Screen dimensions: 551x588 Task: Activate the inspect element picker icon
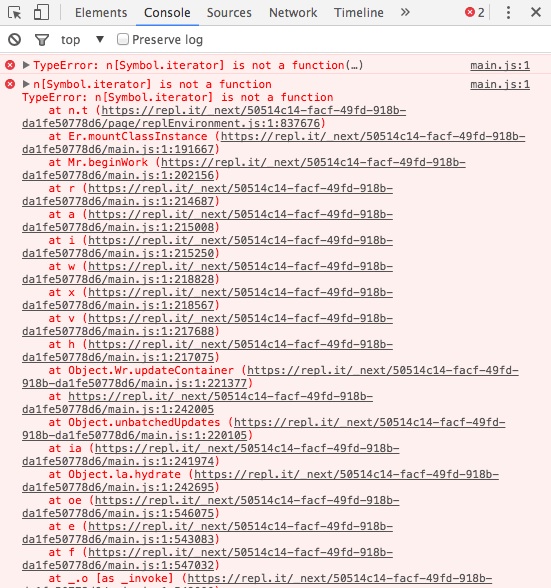(x=15, y=13)
